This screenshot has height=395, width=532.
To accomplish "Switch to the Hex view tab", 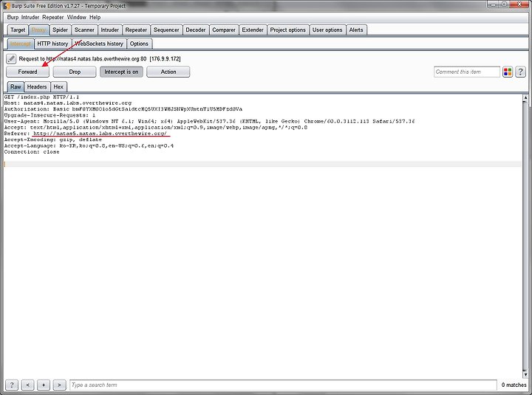I will click(58, 87).
